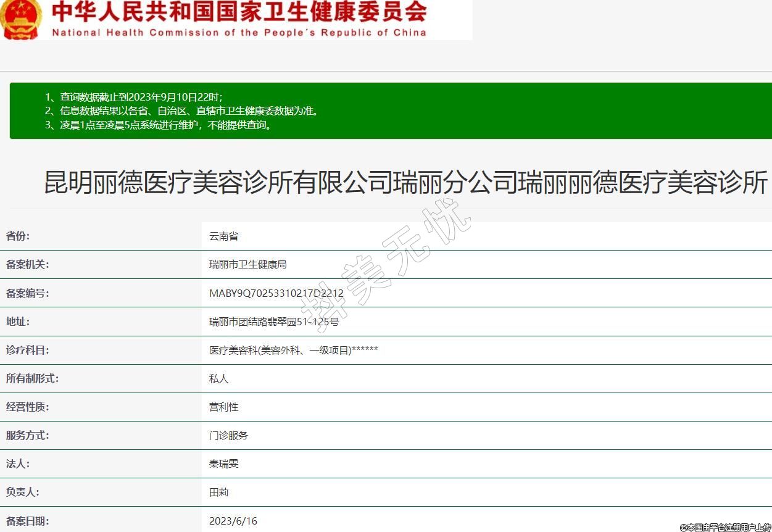Click the 诊疗科目 row label
772x532 pixels.
(27, 351)
